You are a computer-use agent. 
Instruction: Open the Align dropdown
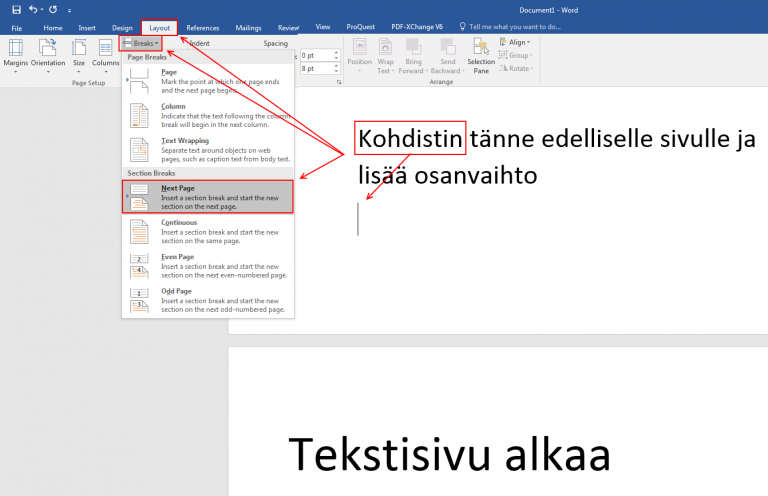pos(515,43)
